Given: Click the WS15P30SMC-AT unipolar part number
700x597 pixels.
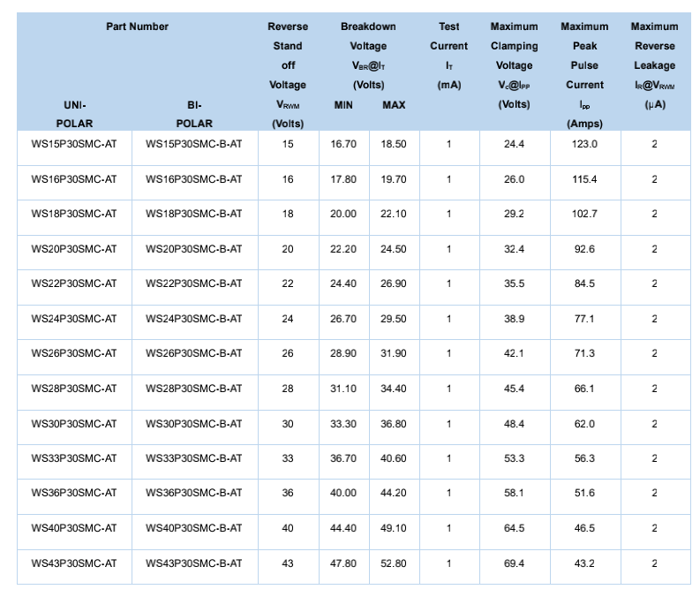Looking at the screenshot, I should coord(74,144).
